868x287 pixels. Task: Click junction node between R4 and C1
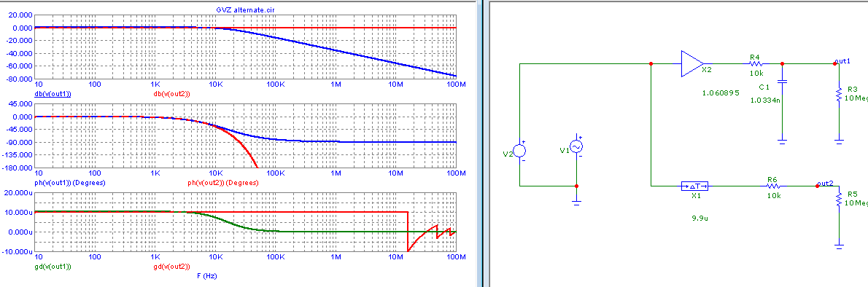tap(782, 63)
